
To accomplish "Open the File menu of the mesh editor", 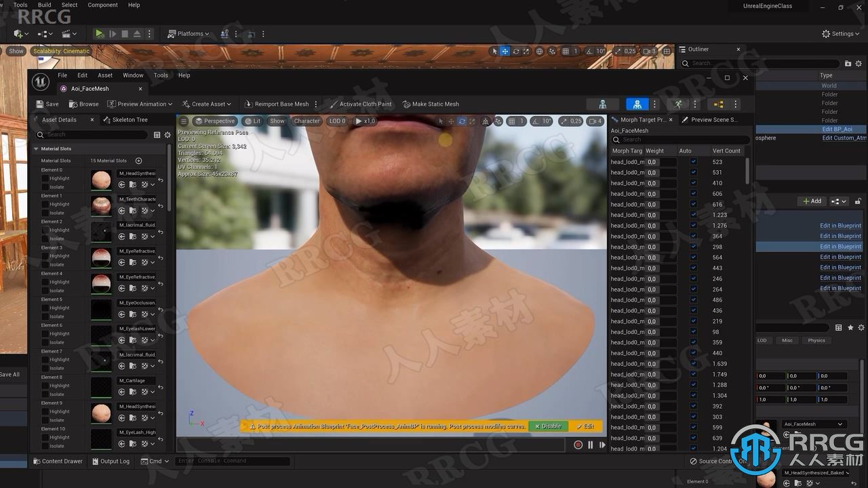I will (62, 75).
